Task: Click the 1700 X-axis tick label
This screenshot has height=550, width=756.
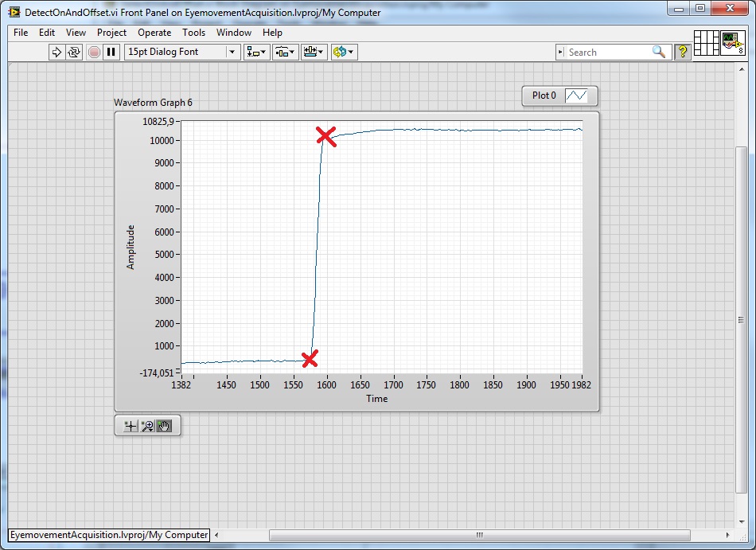Action: (393, 385)
